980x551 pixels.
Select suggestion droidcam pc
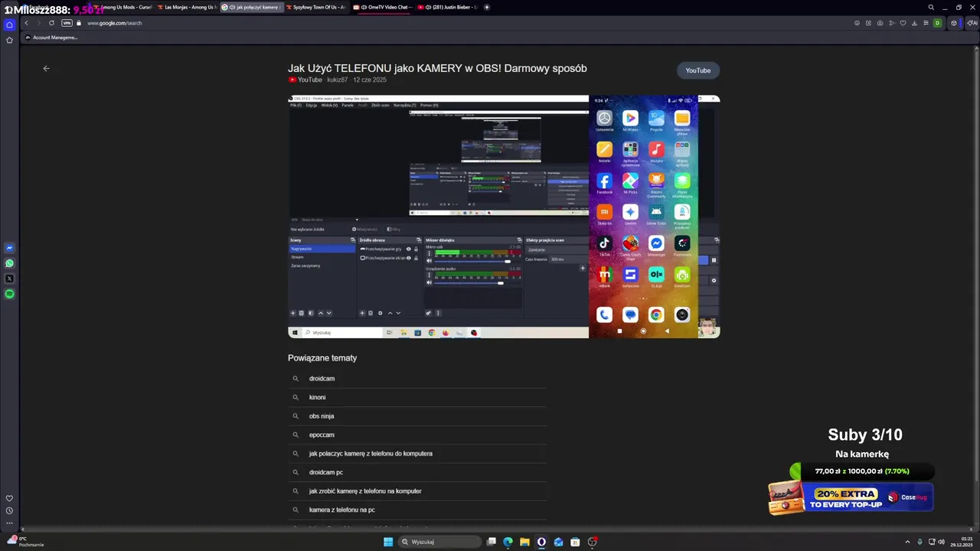tap(417, 472)
